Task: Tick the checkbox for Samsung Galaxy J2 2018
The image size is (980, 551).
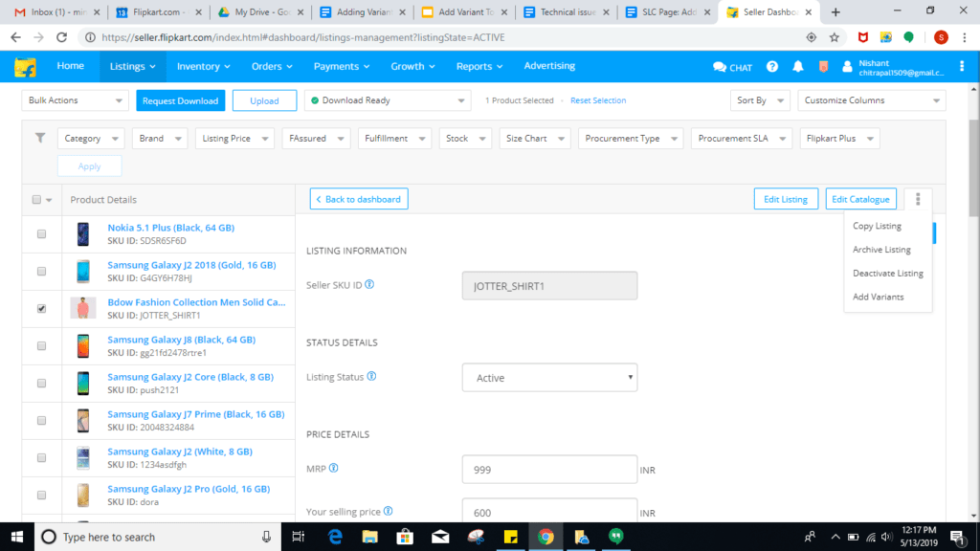Action: click(x=41, y=271)
